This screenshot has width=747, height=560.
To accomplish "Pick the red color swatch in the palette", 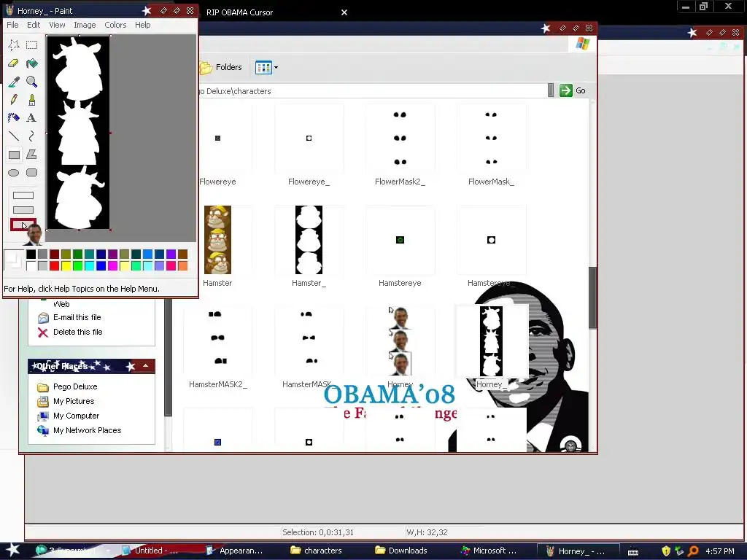I will pyautogui.click(x=54, y=265).
